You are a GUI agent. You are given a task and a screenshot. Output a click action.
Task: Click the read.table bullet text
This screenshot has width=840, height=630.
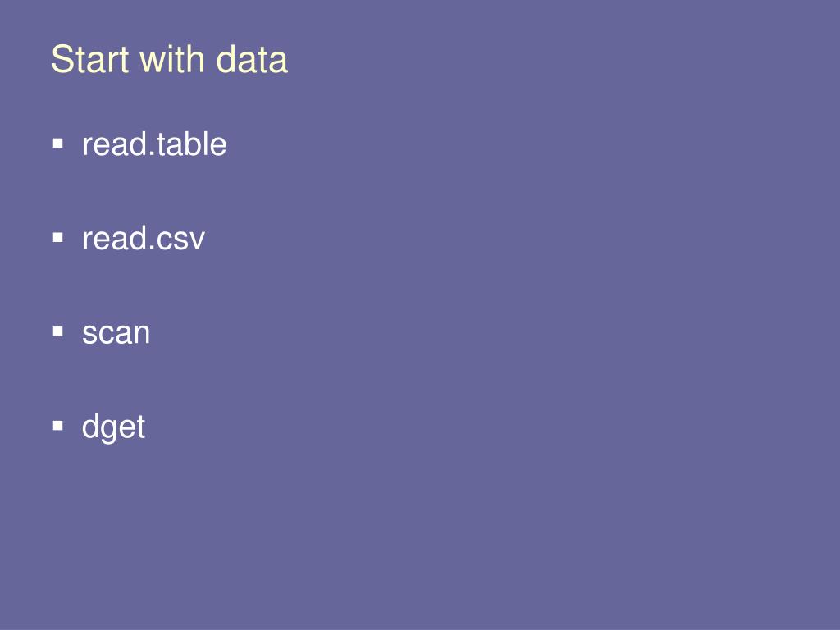(x=154, y=144)
